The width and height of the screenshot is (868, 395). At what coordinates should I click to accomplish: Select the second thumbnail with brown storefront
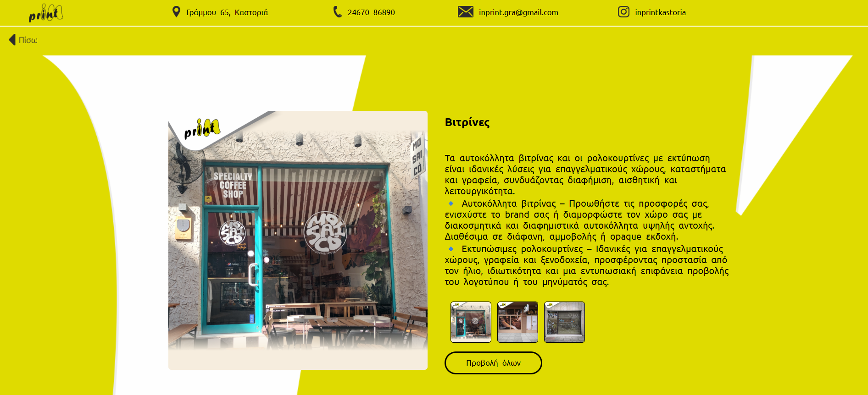tap(517, 322)
